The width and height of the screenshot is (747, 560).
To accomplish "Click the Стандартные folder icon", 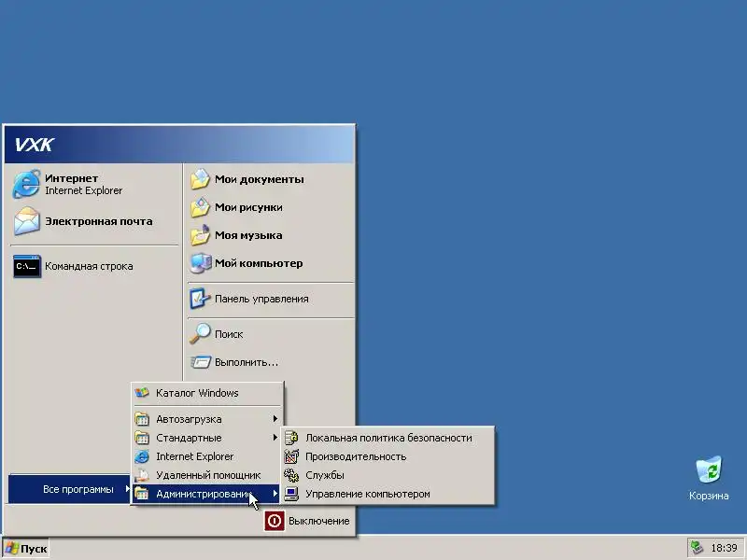I will click(142, 438).
